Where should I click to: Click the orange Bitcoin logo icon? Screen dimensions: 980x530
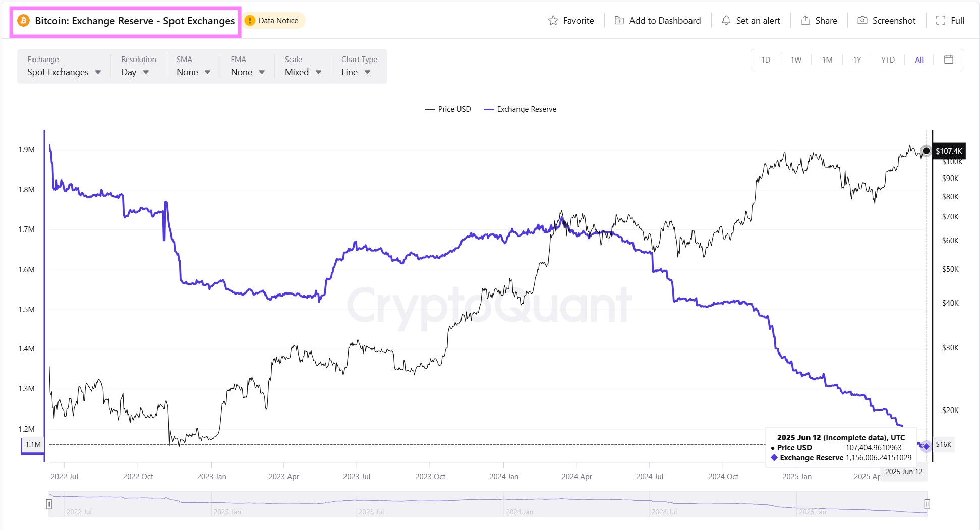(x=23, y=21)
